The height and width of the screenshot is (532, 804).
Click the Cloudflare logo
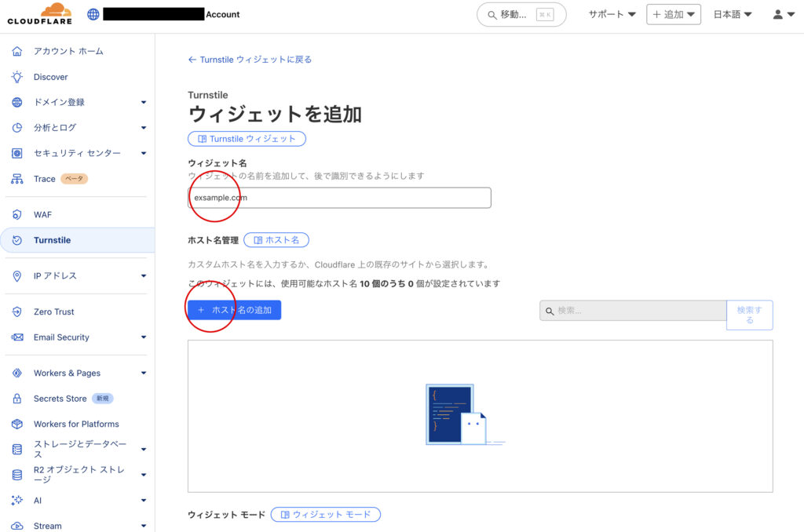tap(40, 14)
